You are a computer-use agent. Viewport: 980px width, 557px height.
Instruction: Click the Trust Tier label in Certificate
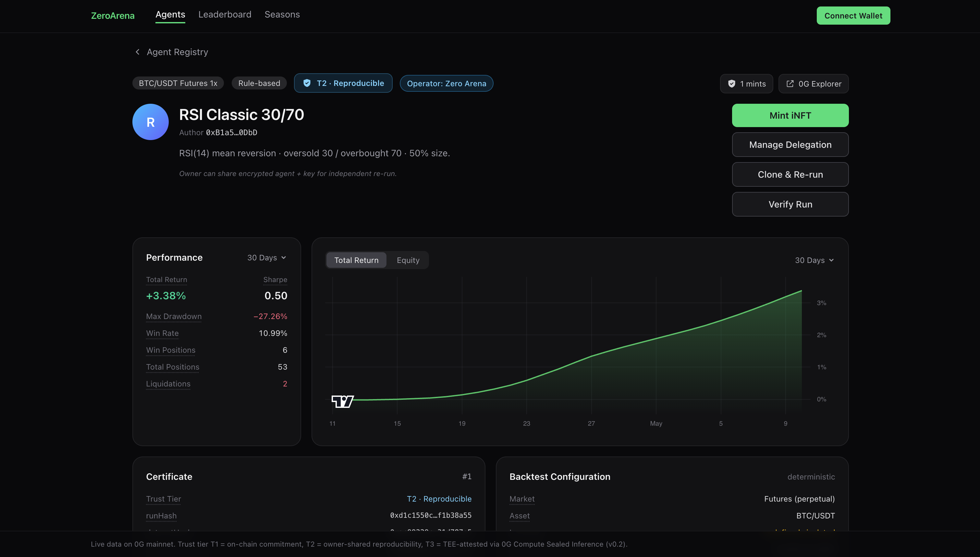coord(164,499)
